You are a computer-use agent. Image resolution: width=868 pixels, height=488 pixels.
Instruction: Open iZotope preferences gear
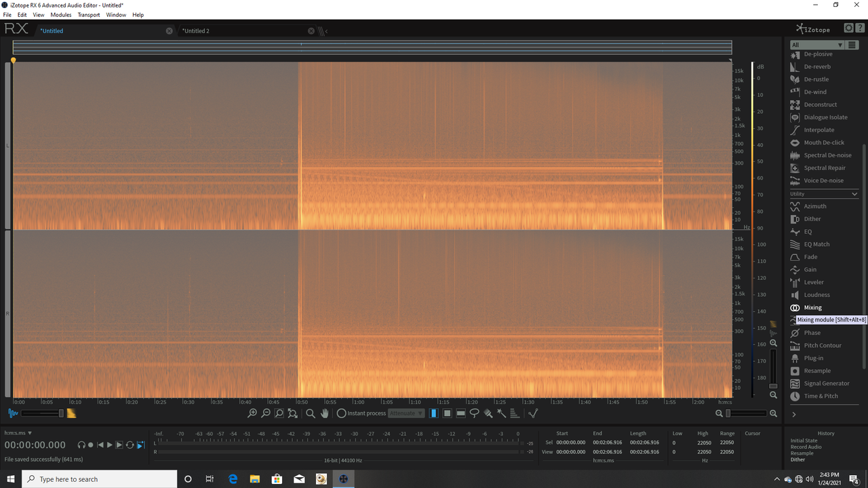(848, 28)
